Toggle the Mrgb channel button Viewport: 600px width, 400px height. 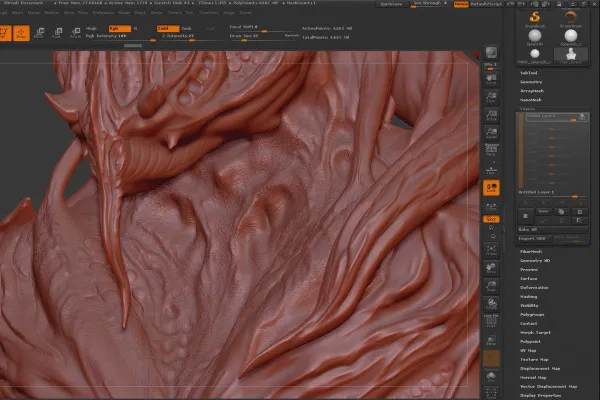click(x=92, y=28)
